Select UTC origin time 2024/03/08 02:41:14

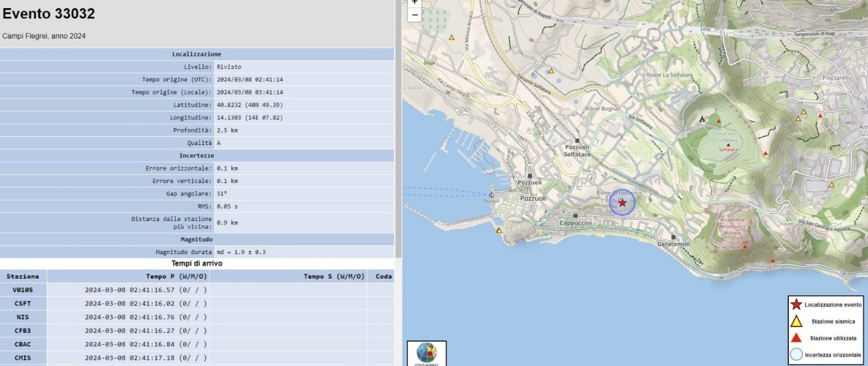[250, 79]
